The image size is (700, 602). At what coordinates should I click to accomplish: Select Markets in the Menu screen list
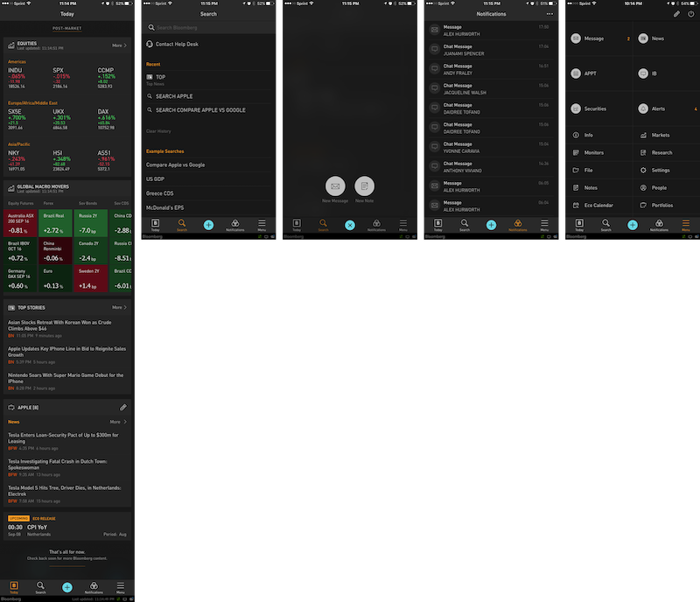pos(666,135)
